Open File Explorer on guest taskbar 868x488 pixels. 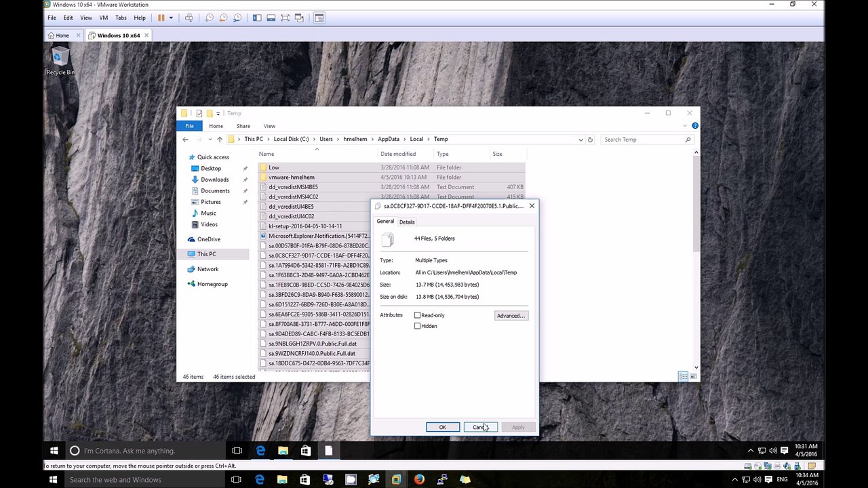[x=283, y=451]
